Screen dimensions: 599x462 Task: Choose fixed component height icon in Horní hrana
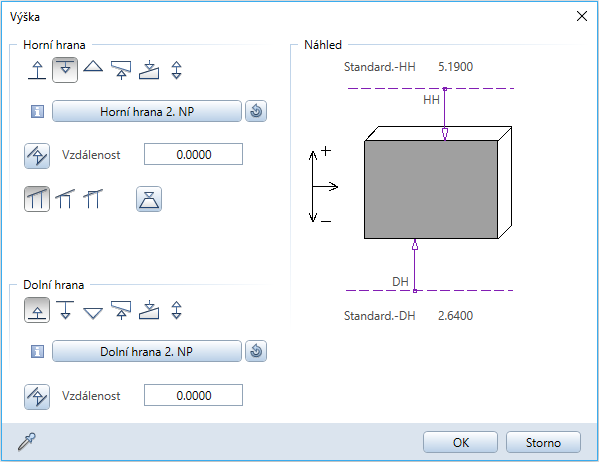coord(176,70)
